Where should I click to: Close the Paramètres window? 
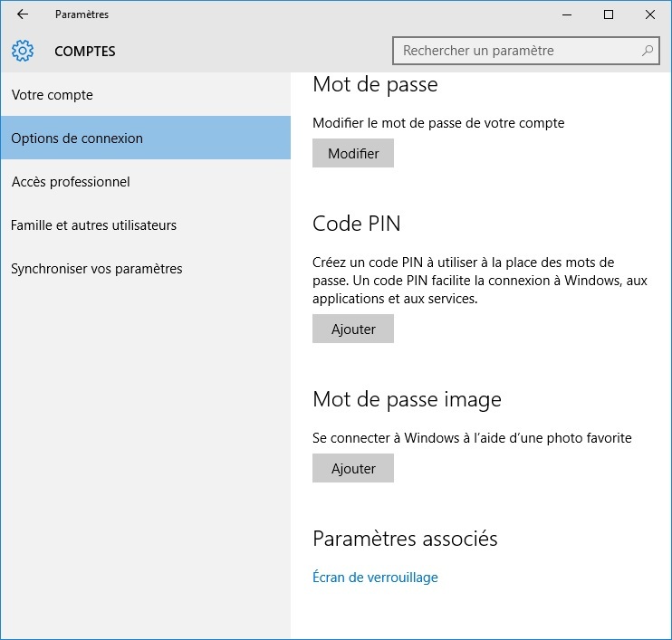point(649,14)
